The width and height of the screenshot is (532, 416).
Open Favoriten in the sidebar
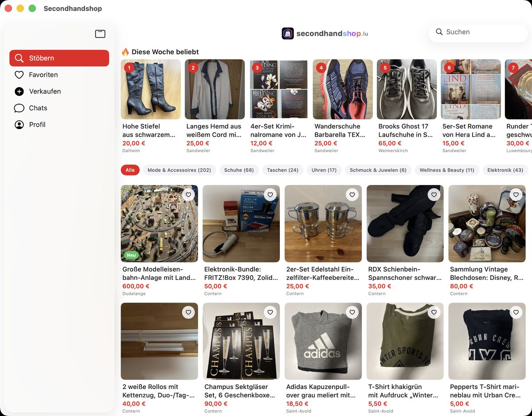pyautogui.click(x=59, y=75)
